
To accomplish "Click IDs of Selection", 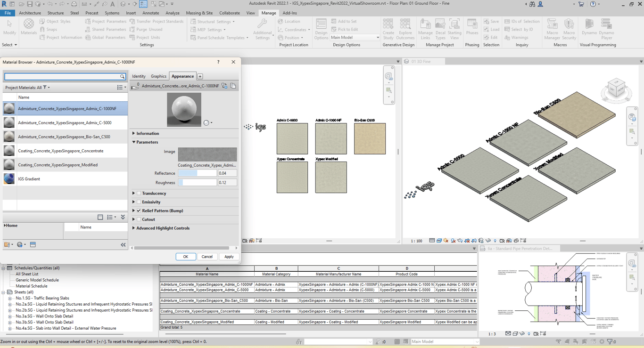I will (522, 21).
